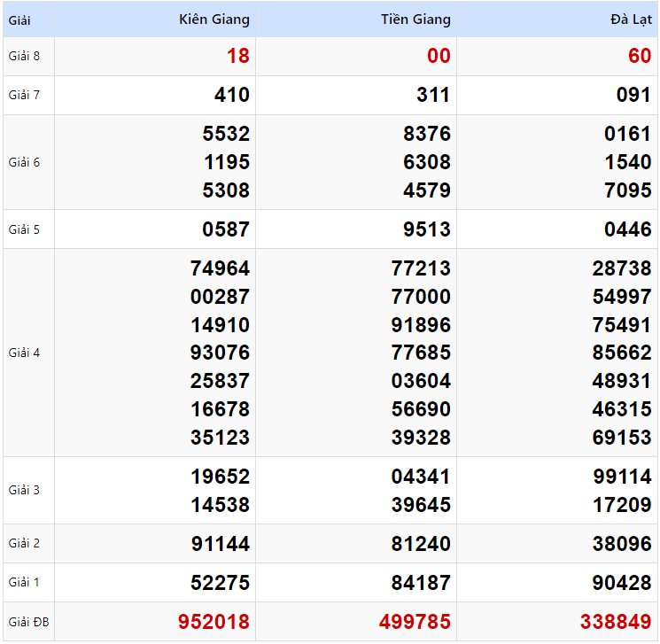This screenshot has height=644, width=660.
Task: Click Giải 3 number 99114
Action: pos(622,477)
